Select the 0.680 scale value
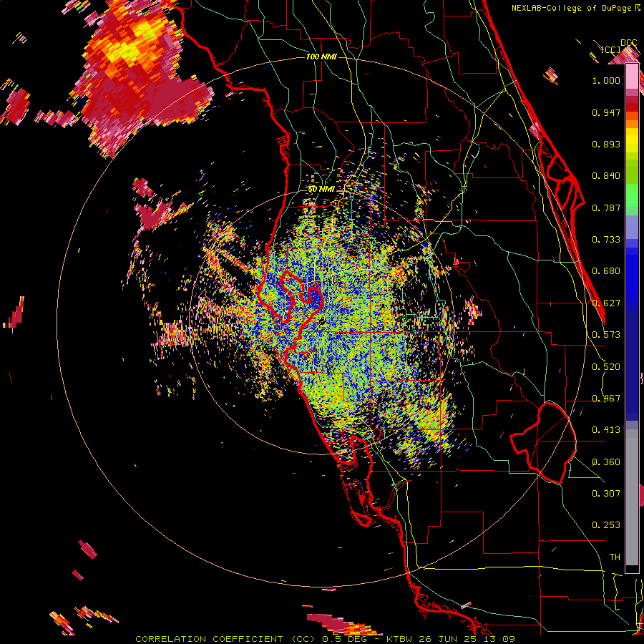This screenshot has height=644, width=644. [606, 271]
